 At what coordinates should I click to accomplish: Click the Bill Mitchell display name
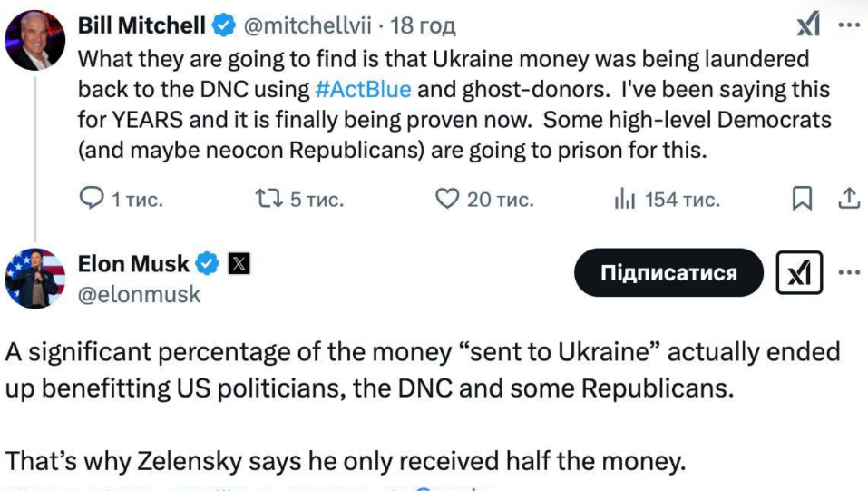point(141,26)
